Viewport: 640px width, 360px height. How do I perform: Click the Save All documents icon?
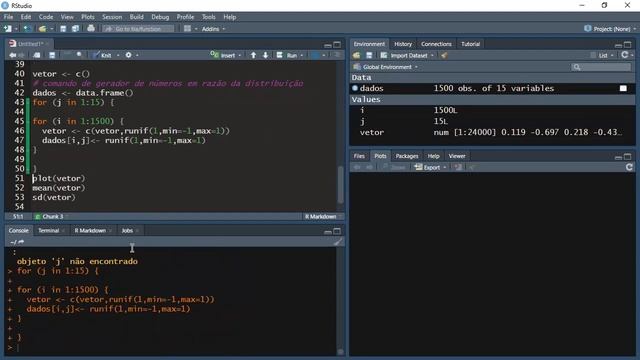click(75, 29)
